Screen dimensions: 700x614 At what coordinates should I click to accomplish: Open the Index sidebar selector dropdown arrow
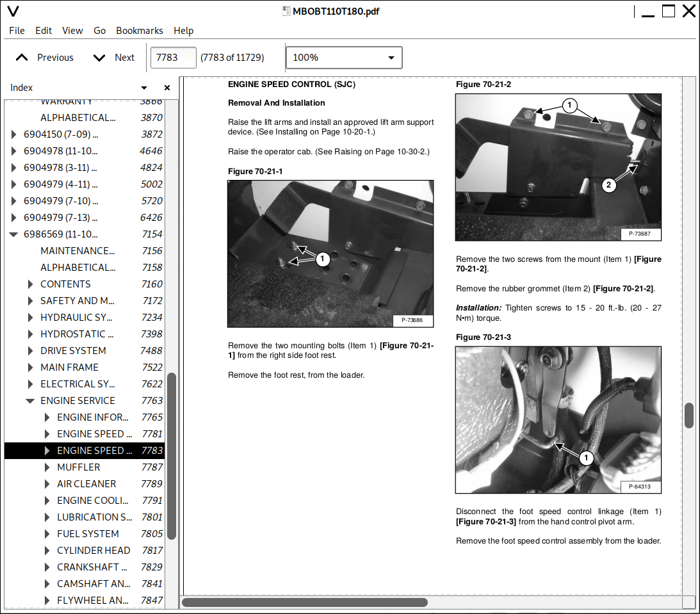click(x=144, y=88)
